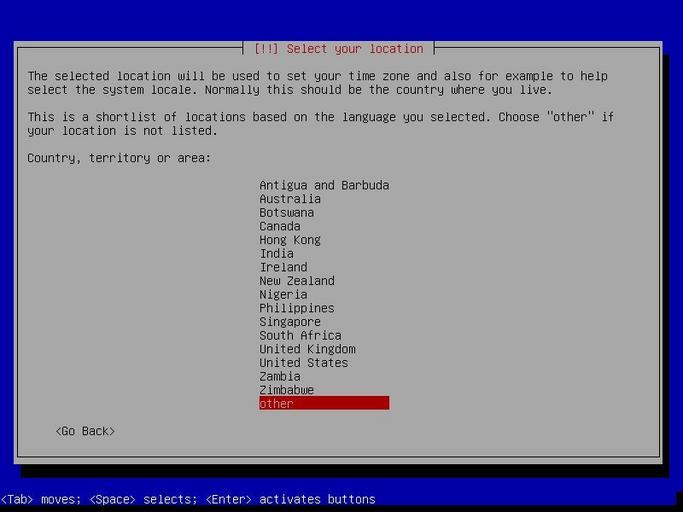Image resolution: width=683 pixels, height=512 pixels.
Task: Pick Zimbabwe as your location
Action: 287,390
